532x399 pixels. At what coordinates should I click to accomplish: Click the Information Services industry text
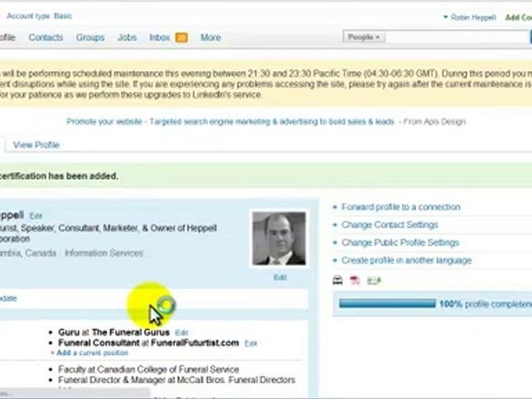[x=104, y=253]
